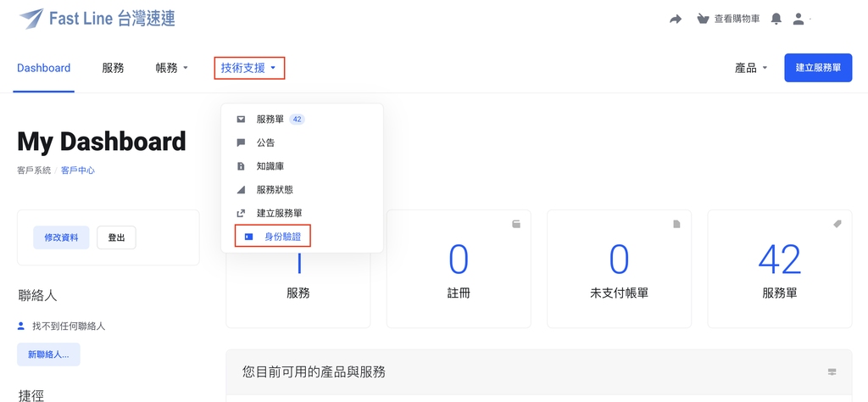Click the Fast Line paper plane logo
This screenshot has height=402, width=868.
31,19
